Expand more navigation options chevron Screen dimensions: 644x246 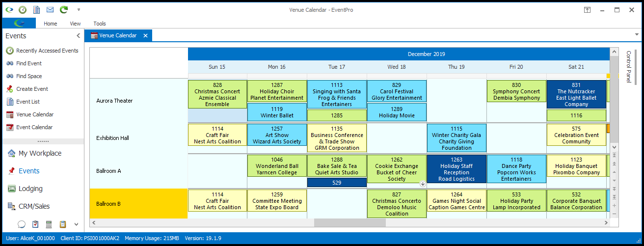pyautogui.click(x=76, y=224)
